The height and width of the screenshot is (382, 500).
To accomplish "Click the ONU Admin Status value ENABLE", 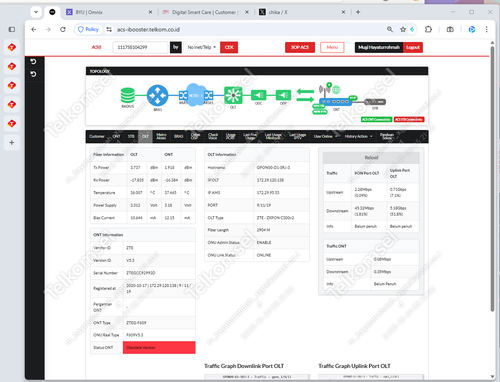I will (264, 242).
